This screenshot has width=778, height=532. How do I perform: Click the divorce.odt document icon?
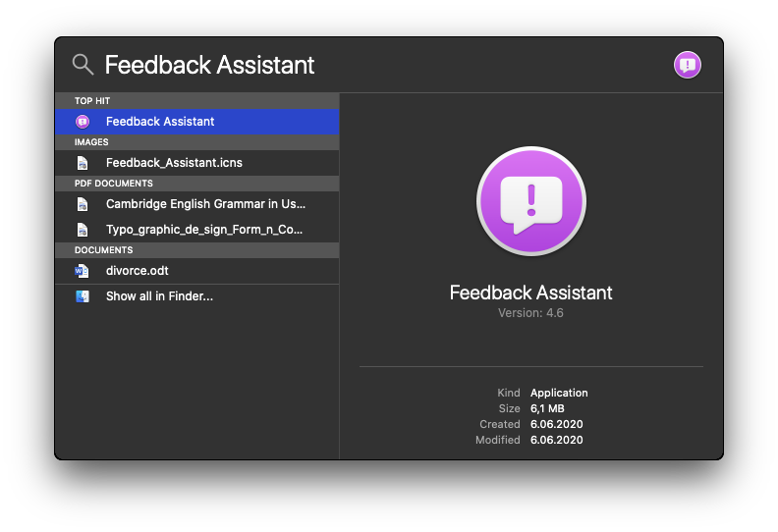82,271
